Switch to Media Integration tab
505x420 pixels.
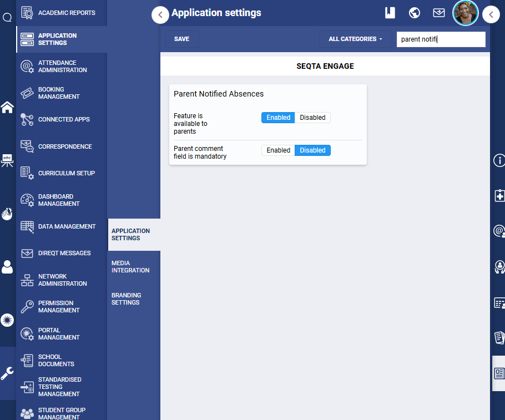(130, 267)
